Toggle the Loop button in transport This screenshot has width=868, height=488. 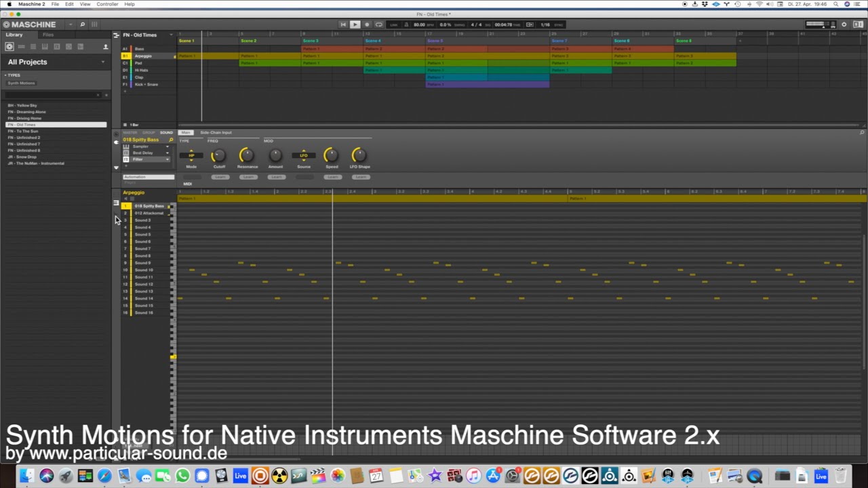tap(379, 24)
